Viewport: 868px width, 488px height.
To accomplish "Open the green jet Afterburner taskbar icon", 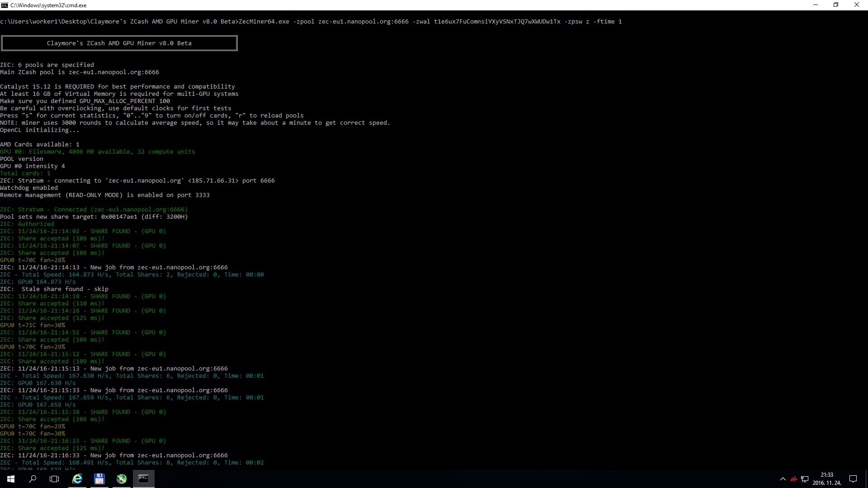I will click(x=121, y=479).
